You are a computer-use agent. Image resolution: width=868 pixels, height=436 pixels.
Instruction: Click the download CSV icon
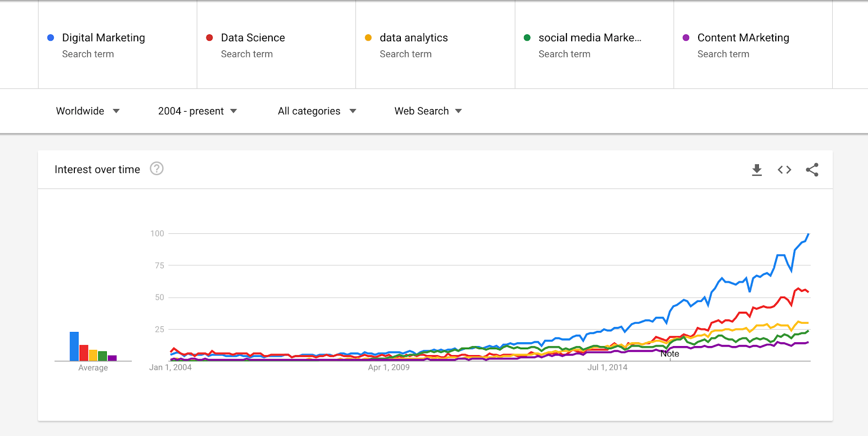(757, 170)
